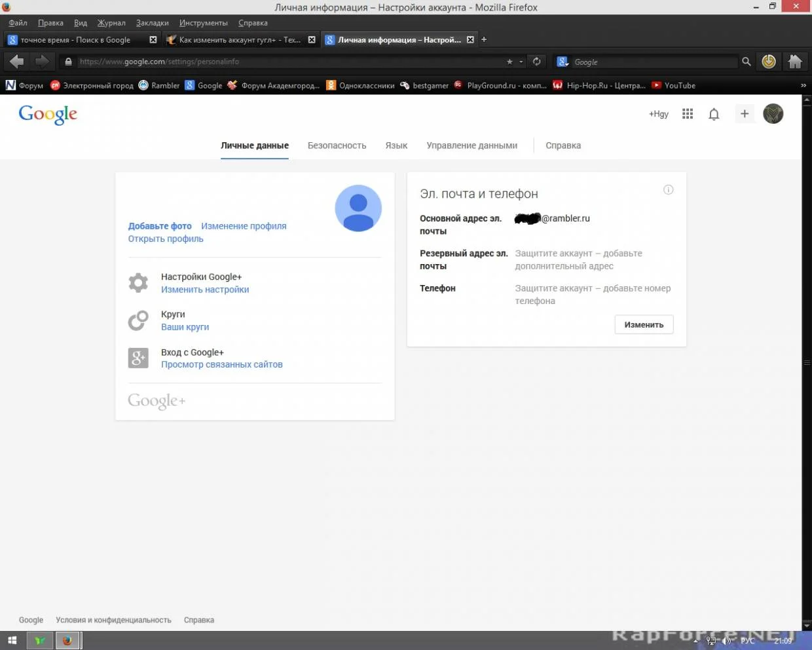
Task: Open the Журнал menu
Action: tap(111, 23)
